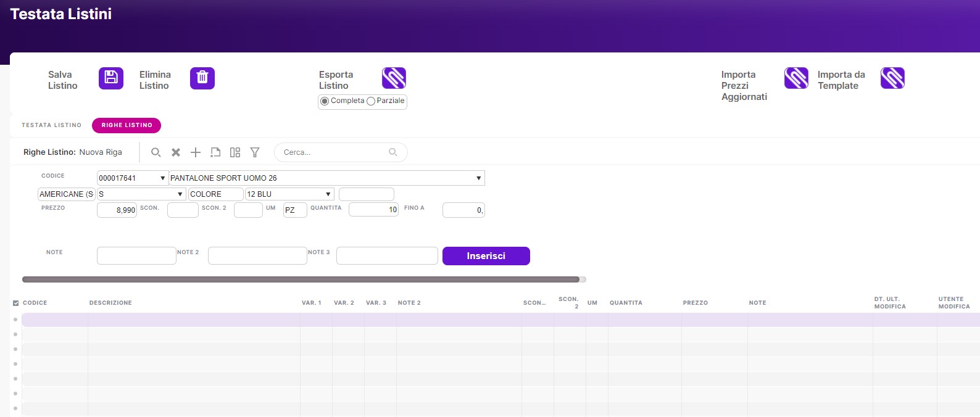Toggle the select-all checkbox beside CODICE header
Image resolution: width=980 pixels, height=417 pixels.
16,303
